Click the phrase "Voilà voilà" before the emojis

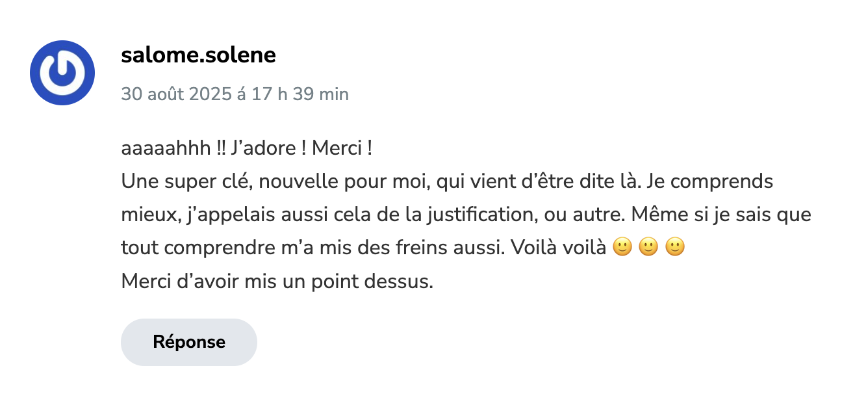(x=560, y=248)
